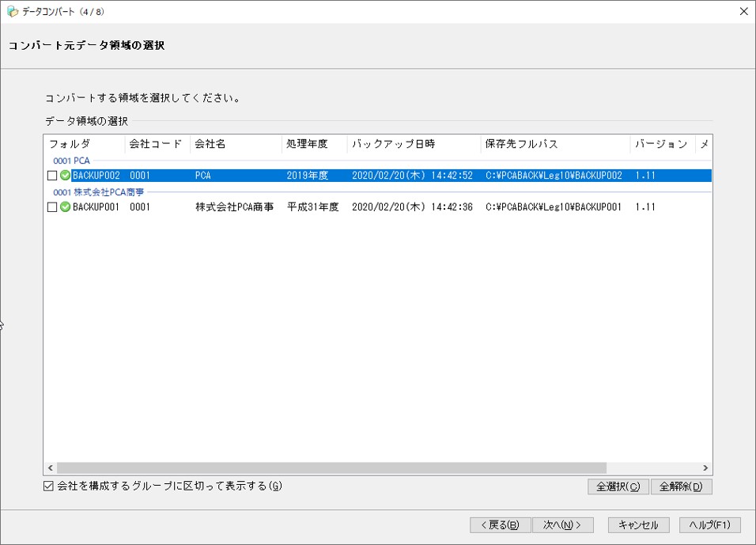The image size is (756, 545).
Task: Click the horizontal scrollbar right arrow
Action: (x=705, y=468)
